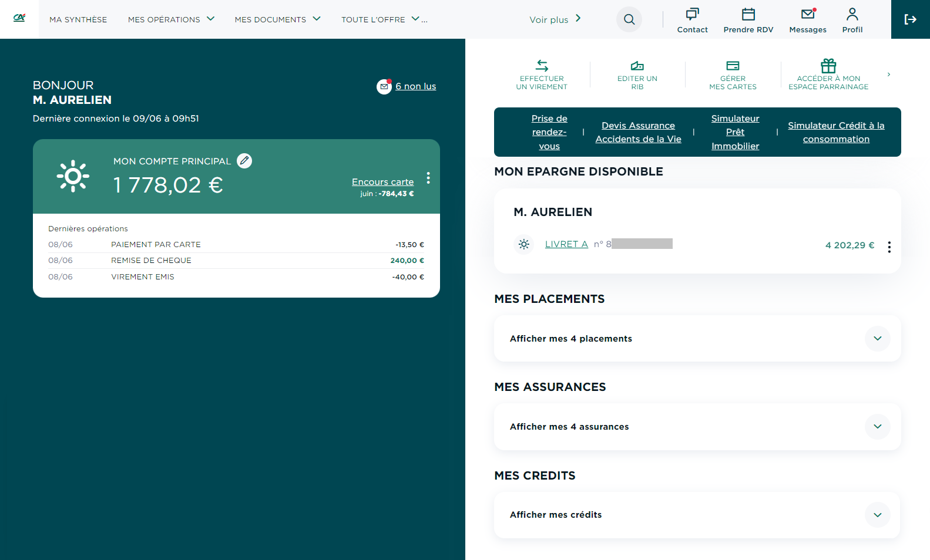Open Mes Opérations dropdown menu

pos(171,19)
